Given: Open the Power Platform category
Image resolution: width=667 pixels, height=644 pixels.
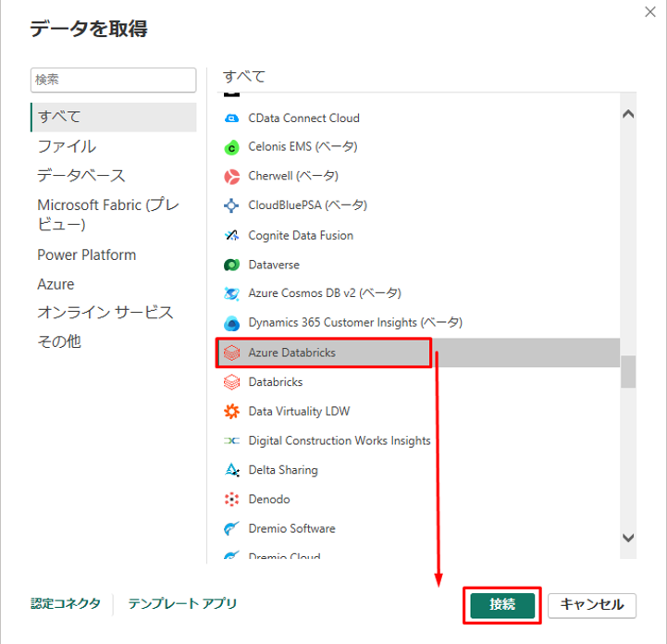Looking at the screenshot, I should 86,254.
